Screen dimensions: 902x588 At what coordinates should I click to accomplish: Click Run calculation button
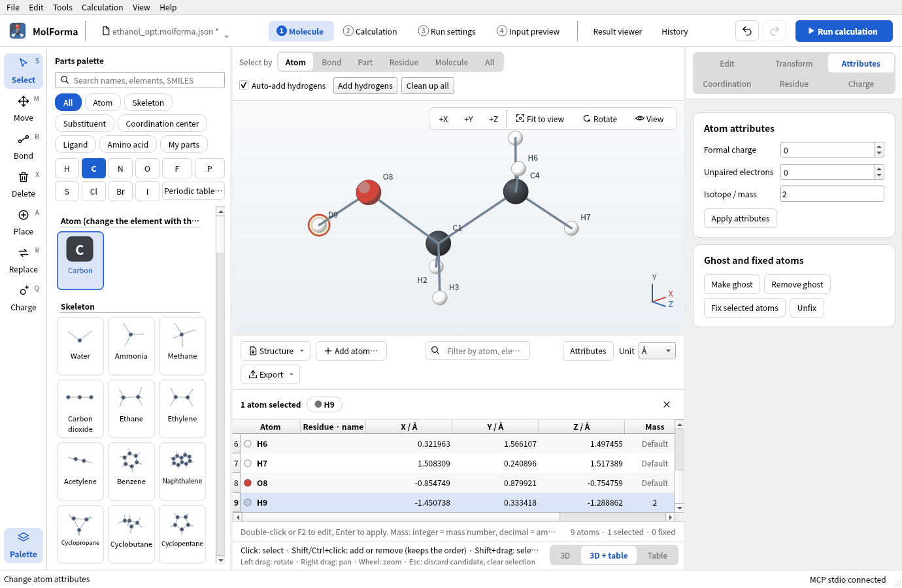point(844,31)
